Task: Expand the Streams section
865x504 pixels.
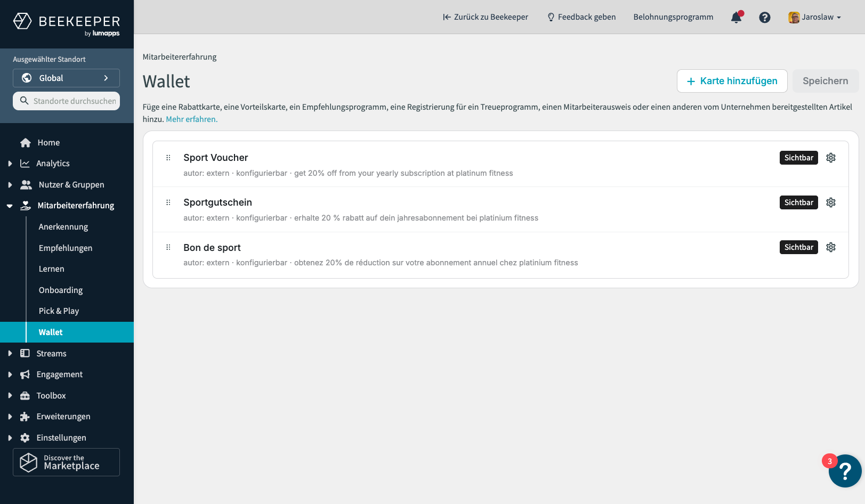Action: pyautogui.click(x=10, y=353)
